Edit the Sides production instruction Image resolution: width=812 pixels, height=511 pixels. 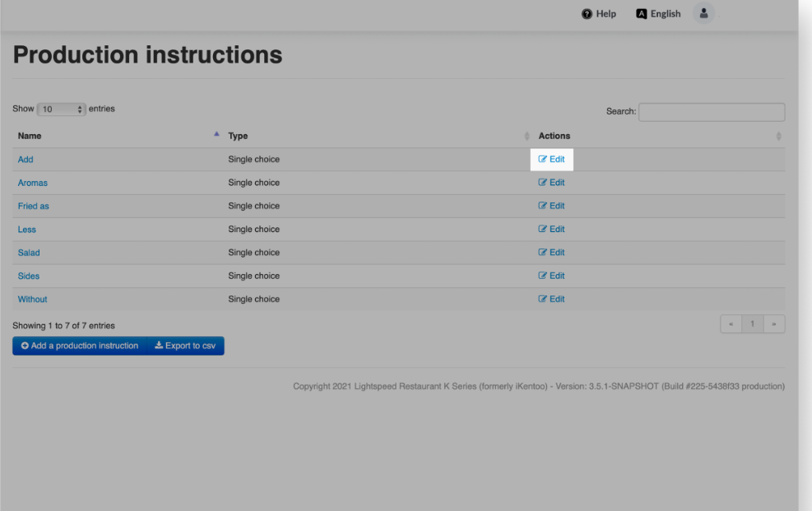[551, 276]
